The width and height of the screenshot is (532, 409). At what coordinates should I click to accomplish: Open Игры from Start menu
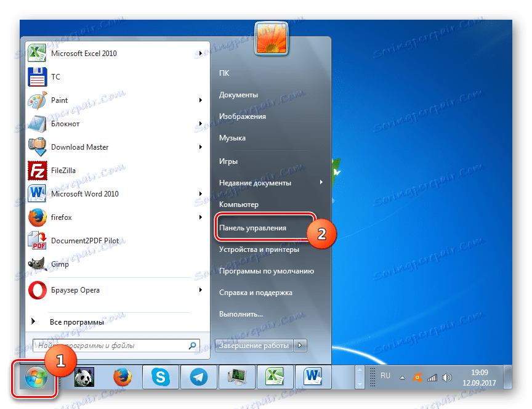(228, 161)
